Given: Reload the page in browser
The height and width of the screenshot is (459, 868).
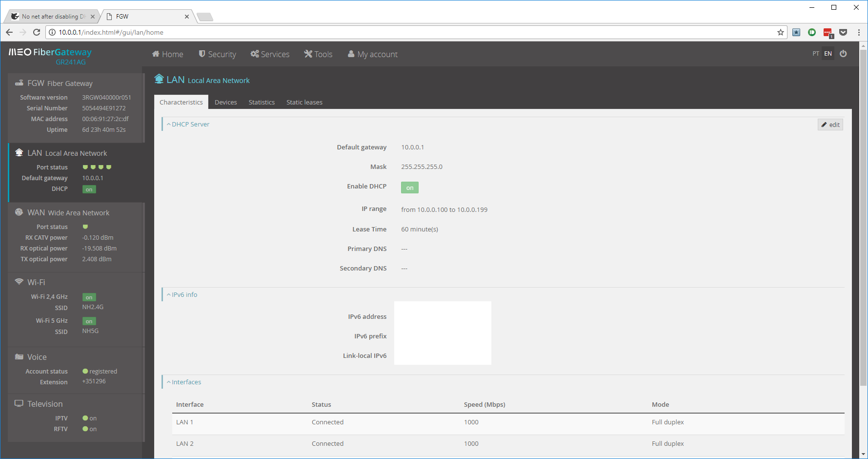Looking at the screenshot, I should tap(37, 32).
